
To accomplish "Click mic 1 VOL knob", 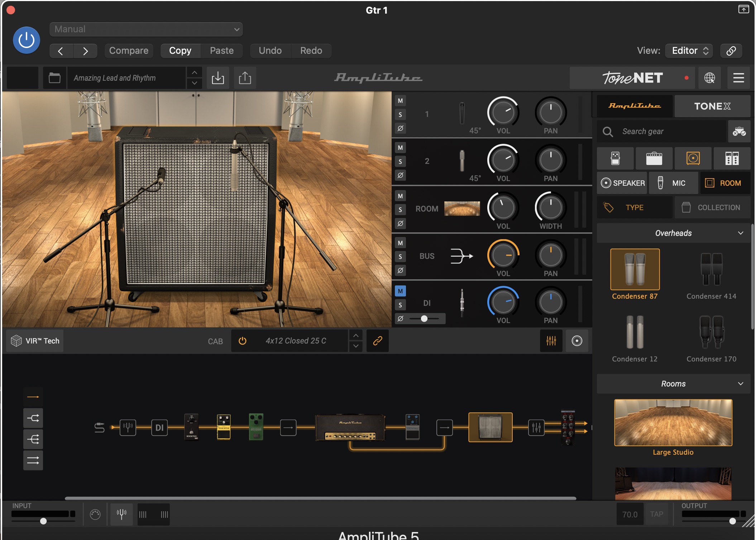I will pos(503,112).
